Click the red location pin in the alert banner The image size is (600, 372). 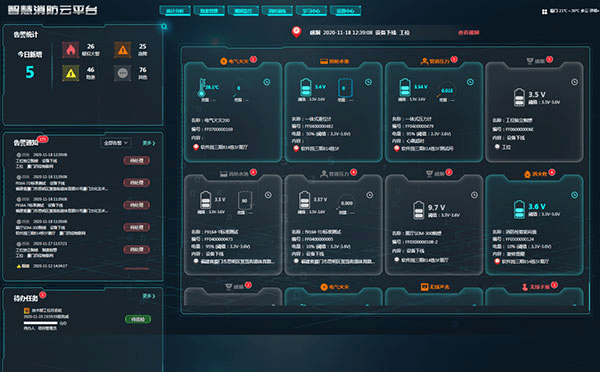[x=296, y=32]
